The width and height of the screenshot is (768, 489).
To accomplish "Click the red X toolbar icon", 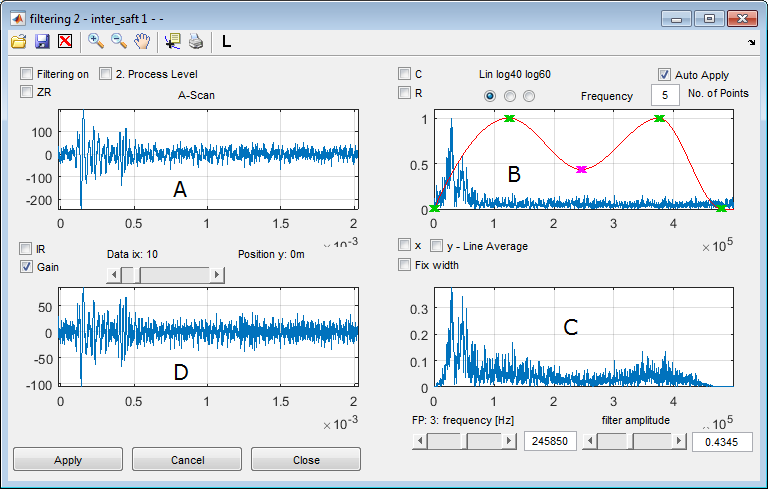I will [x=65, y=41].
